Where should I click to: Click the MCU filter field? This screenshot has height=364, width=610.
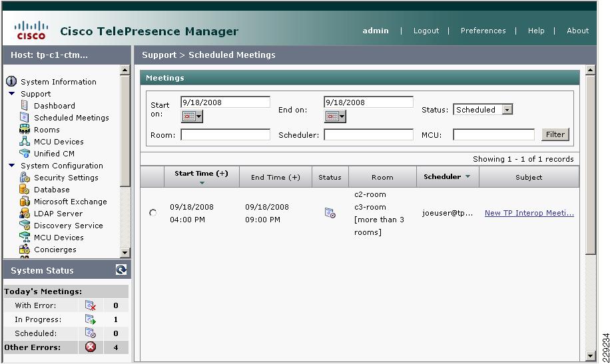(493, 134)
